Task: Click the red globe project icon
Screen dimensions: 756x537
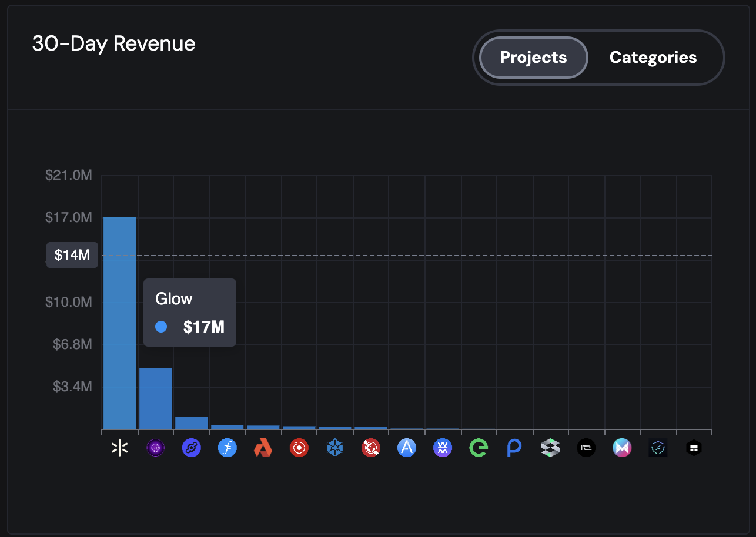Action: coord(371,449)
